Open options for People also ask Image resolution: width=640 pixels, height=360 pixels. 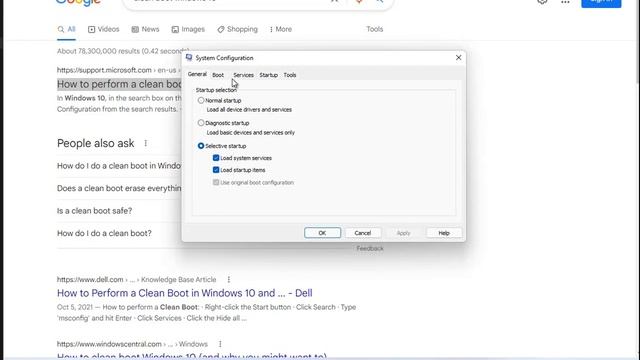146,143
